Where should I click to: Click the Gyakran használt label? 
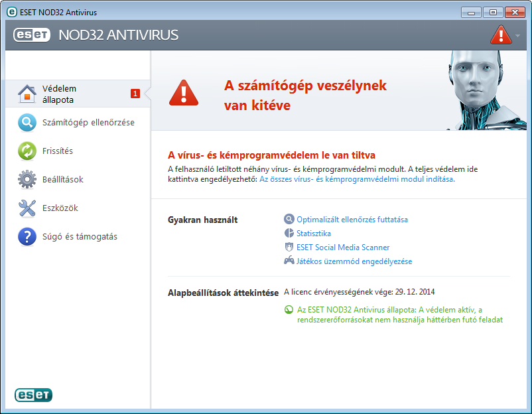(202, 220)
